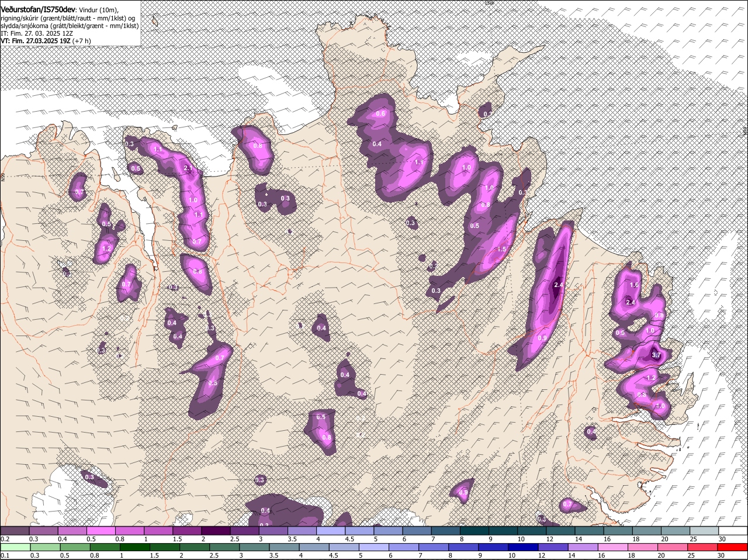Select the 1.6 value label in the east

pos(635,285)
